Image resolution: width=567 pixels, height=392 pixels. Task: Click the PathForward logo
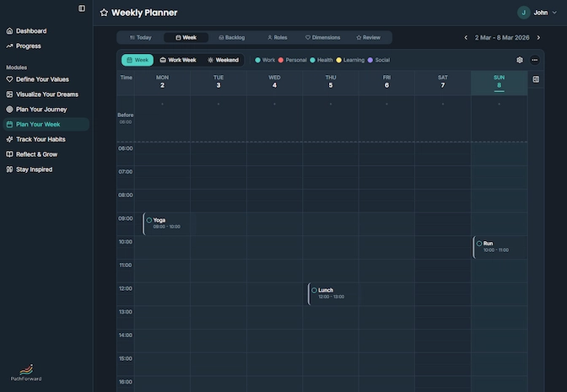(x=26, y=373)
